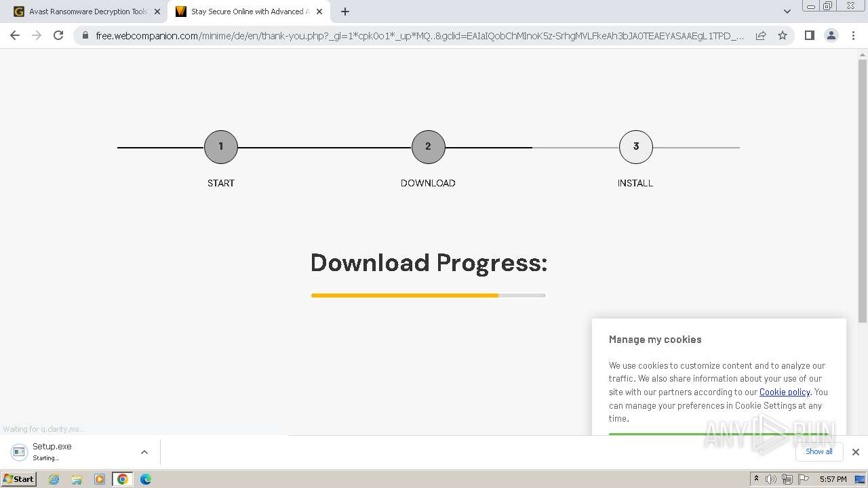Open Action Center flag icon

(804, 479)
